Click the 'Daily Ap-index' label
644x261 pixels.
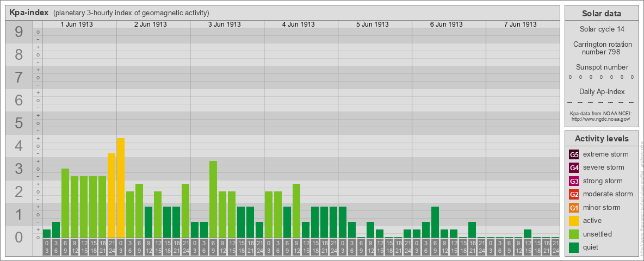click(x=602, y=91)
